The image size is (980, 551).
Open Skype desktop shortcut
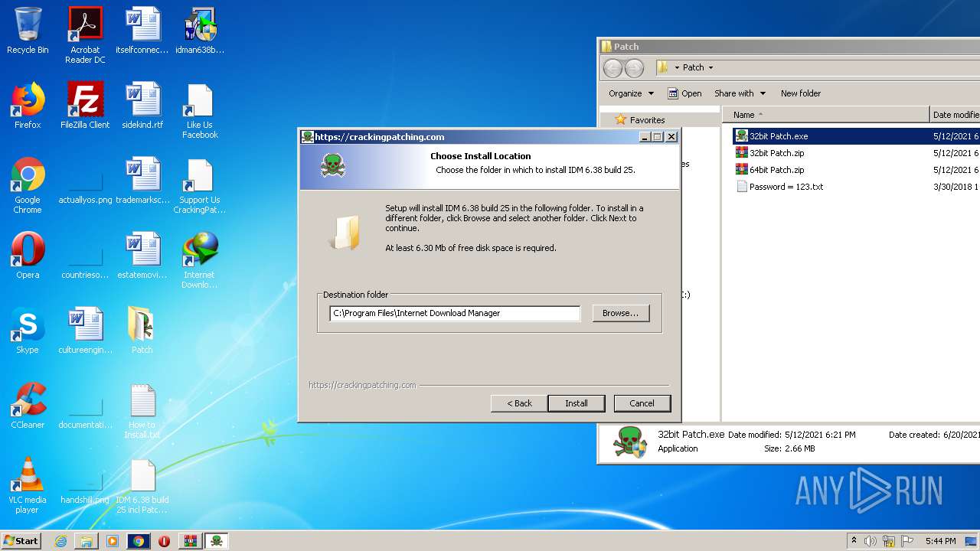(28, 331)
